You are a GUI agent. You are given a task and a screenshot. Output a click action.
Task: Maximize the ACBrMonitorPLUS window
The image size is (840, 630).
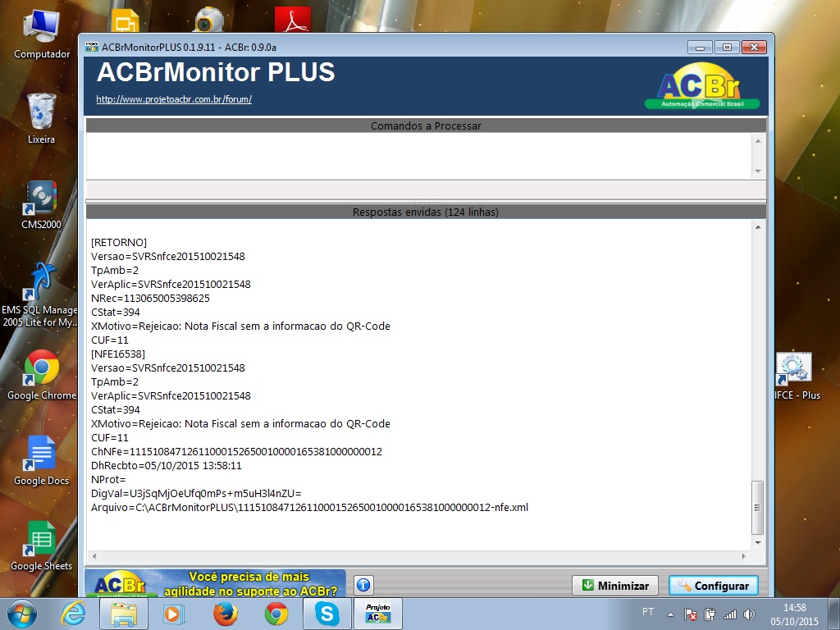click(x=727, y=47)
